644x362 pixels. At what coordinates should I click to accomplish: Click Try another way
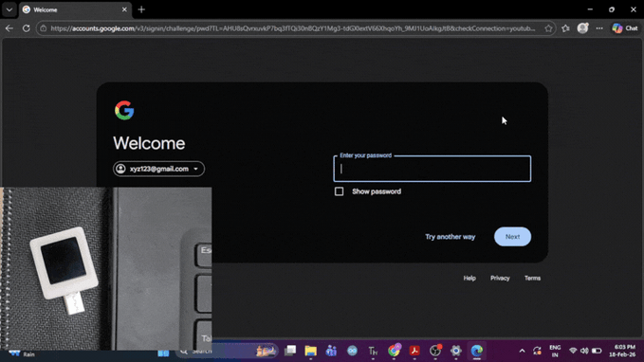tap(451, 237)
